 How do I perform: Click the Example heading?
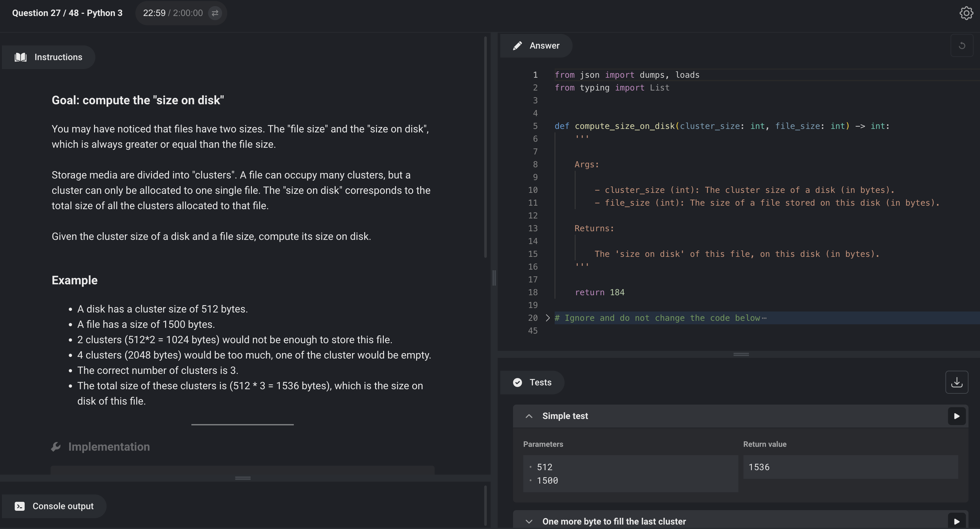pyautogui.click(x=75, y=280)
